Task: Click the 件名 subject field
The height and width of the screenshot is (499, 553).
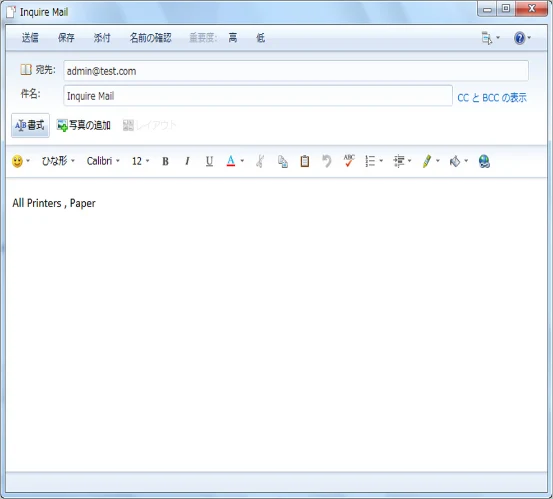Action: pyautogui.click(x=258, y=95)
